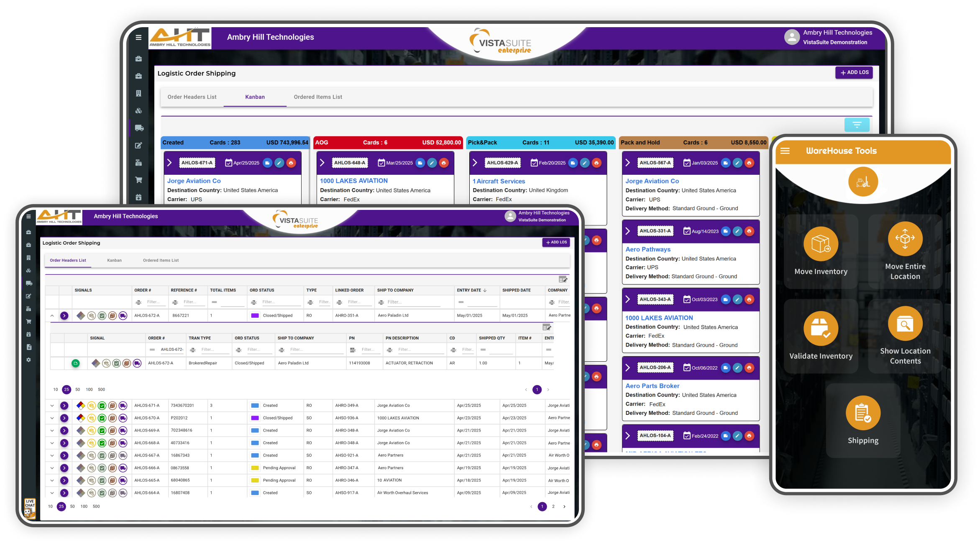Collapse the expanded AHLOS-672-A row
Viewport: 980px width, 544px height.
[52, 315]
